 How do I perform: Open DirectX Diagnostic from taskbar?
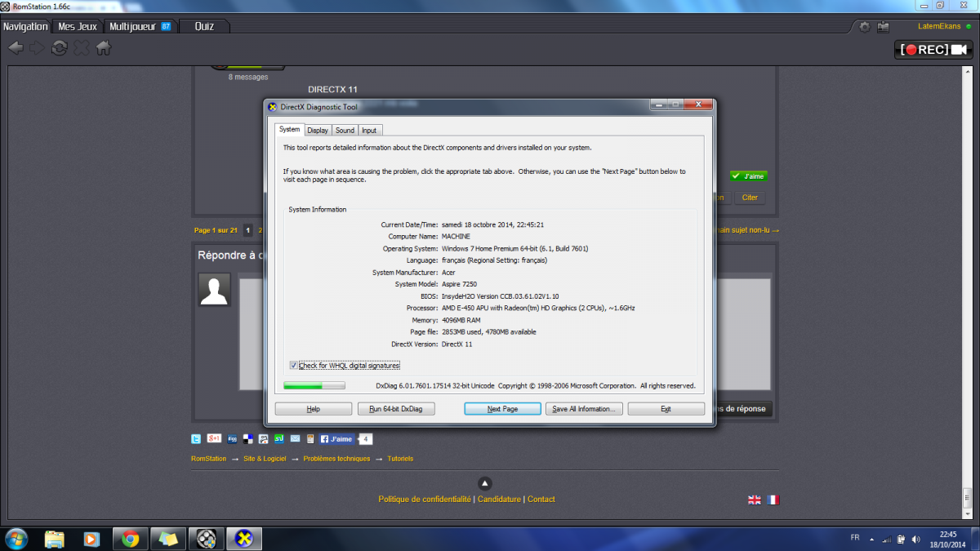pos(243,539)
